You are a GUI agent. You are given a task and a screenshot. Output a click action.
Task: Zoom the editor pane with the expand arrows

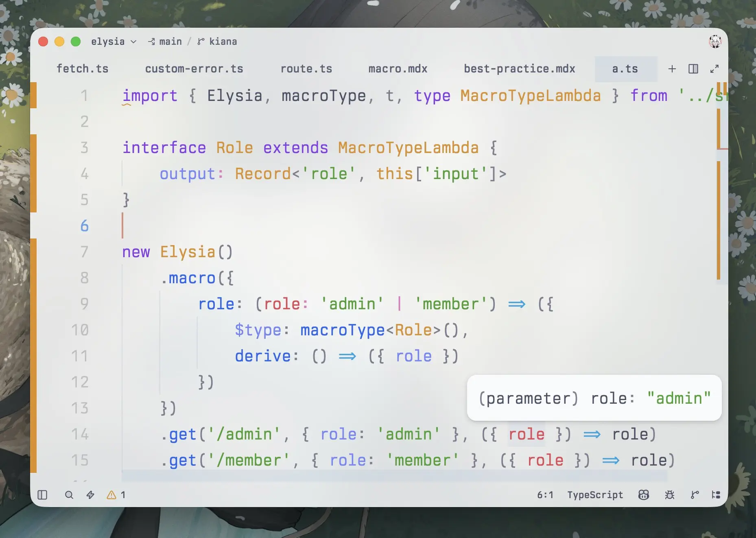click(714, 69)
